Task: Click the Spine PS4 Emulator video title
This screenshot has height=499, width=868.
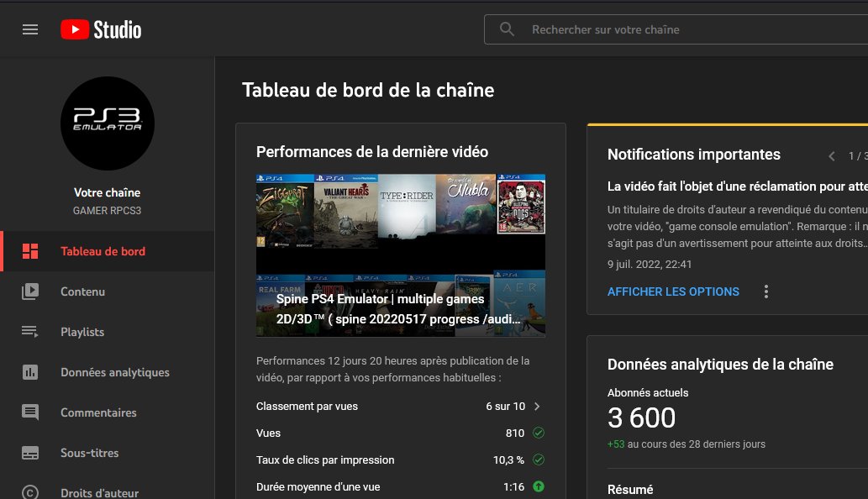Action: coord(398,308)
